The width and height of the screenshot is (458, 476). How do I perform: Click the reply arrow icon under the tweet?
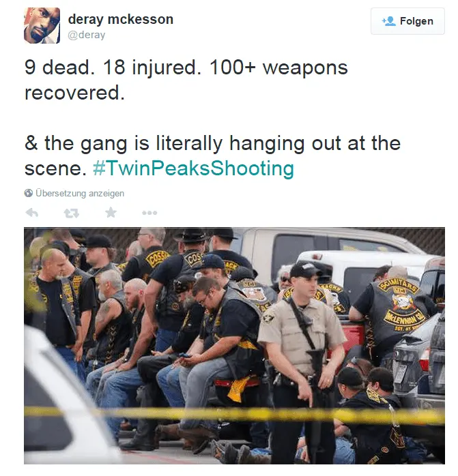tap(32, 213)
